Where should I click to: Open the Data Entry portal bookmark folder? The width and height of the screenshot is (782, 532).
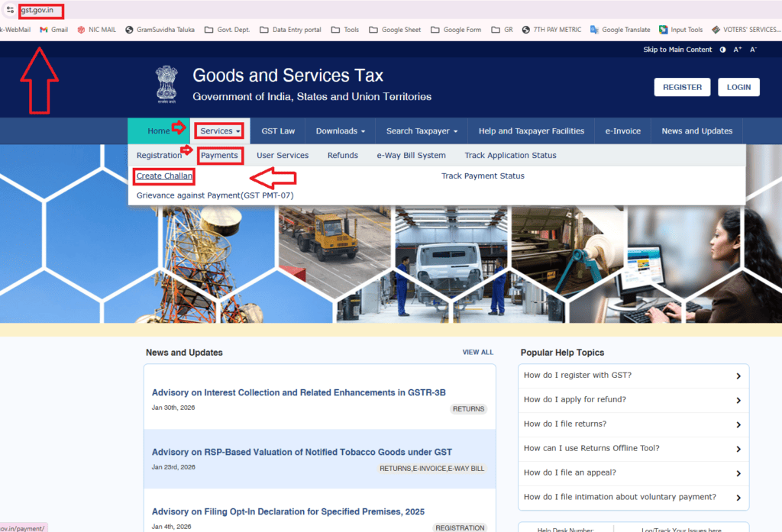290,30
